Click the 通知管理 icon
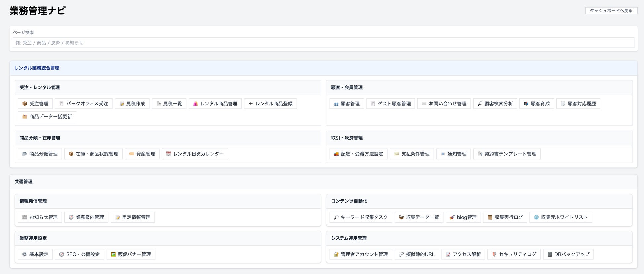 (x=443, y=154)
